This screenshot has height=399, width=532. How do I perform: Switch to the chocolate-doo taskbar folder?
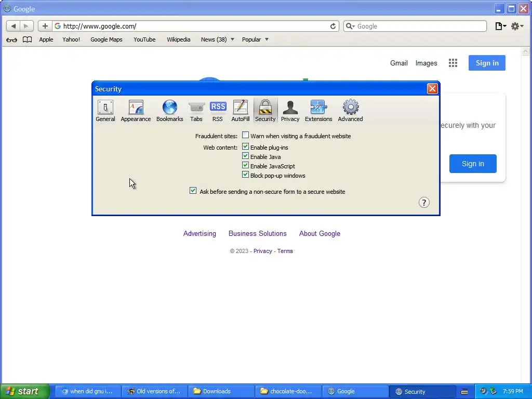tap(288, 391)
